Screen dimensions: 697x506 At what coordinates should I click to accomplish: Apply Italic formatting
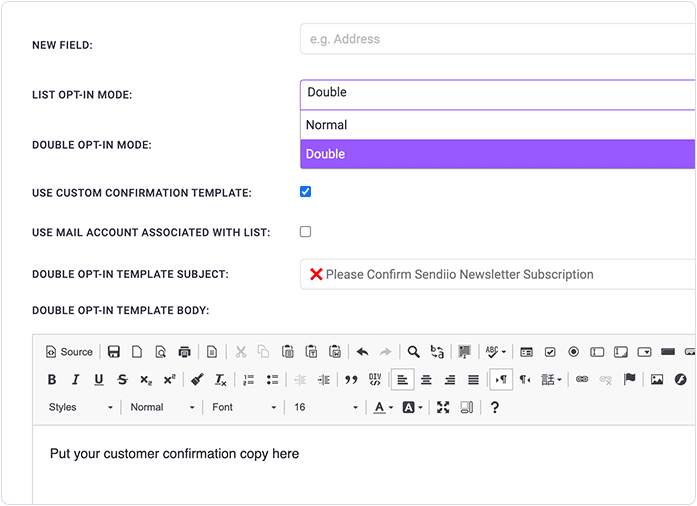tap(75, 380)
